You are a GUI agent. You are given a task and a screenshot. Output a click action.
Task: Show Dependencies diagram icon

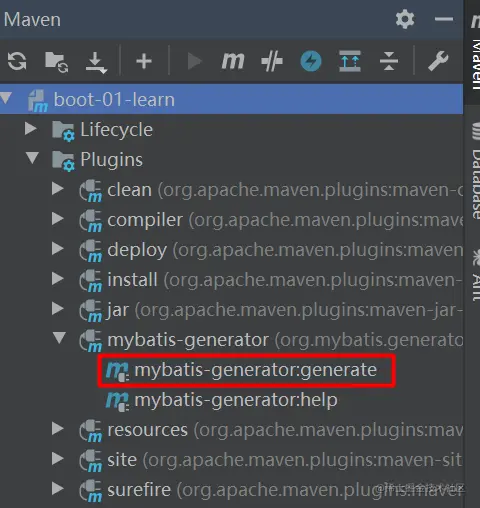pyautogui.click(x=350, y=61)
